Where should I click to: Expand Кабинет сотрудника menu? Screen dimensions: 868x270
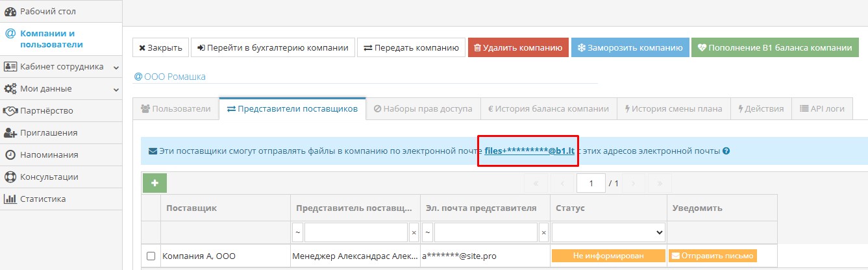click(x=61, y=66)
